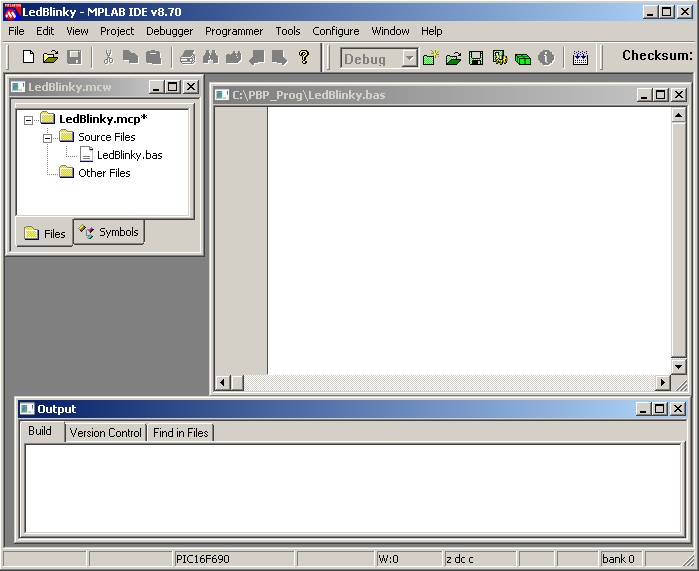Open Build Options from the toolbar
Viewport: 699px width, 571px height.
tap(500, 58)
